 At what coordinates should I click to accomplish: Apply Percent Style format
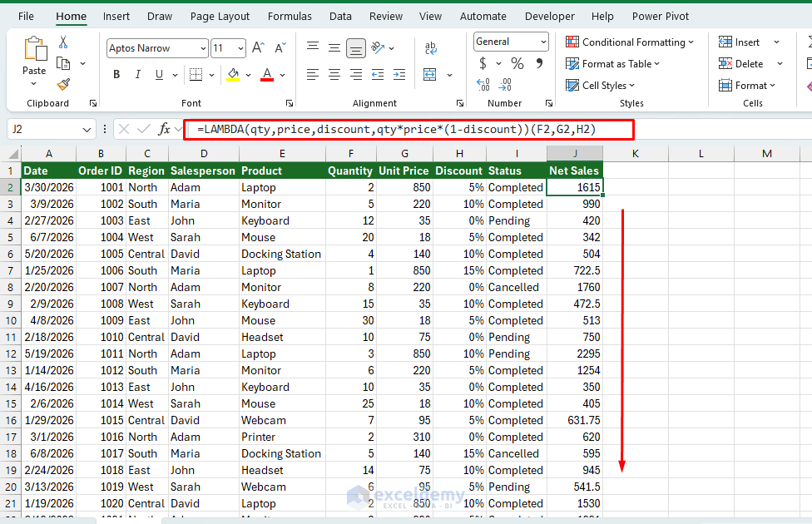517,63
